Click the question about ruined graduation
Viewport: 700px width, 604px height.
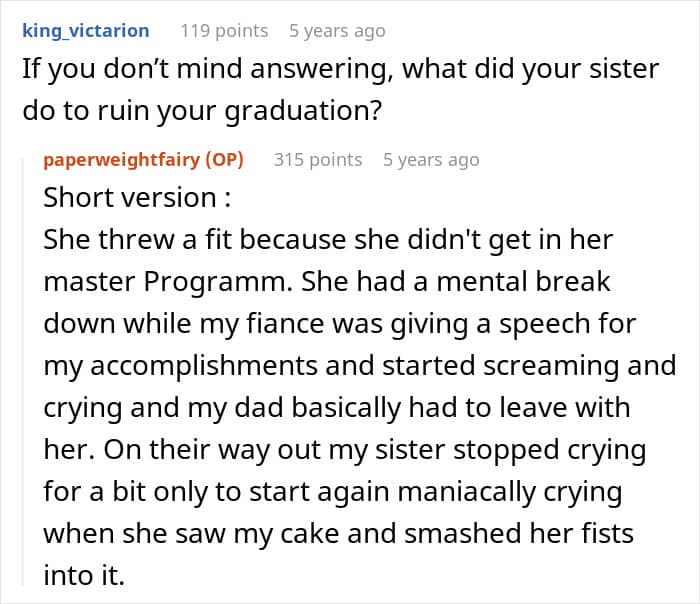tap(341, 89)
